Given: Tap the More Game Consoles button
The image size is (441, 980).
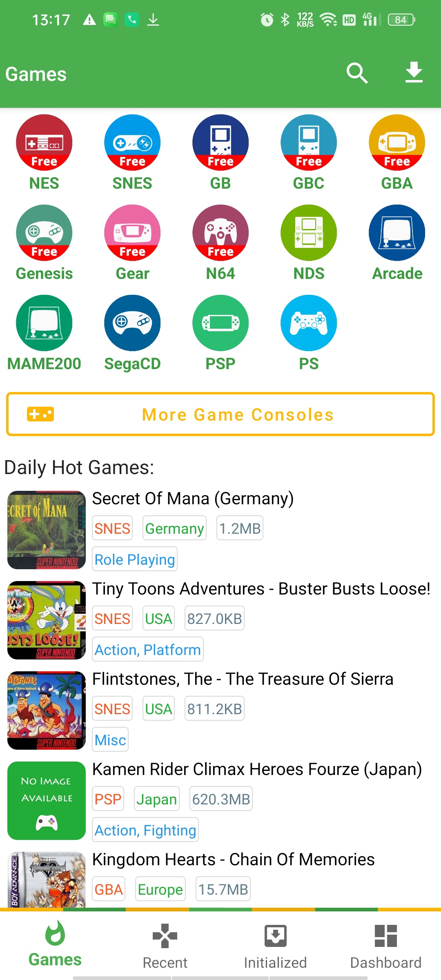Looking at the screenshot, I should click(220, 414).
